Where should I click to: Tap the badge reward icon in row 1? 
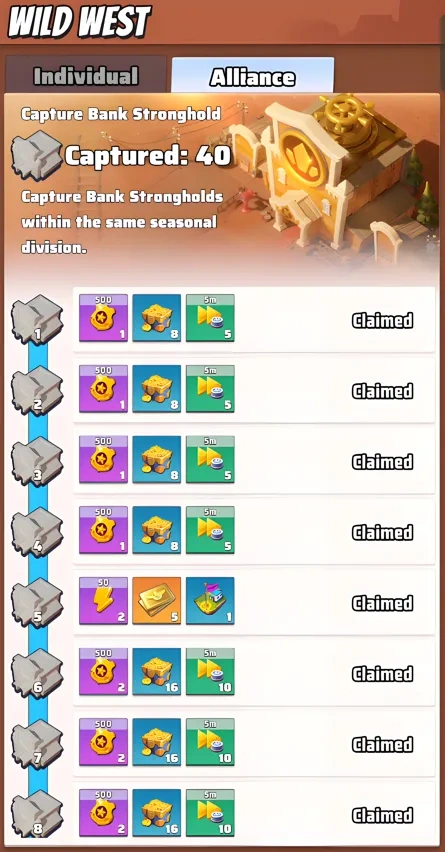103,318
